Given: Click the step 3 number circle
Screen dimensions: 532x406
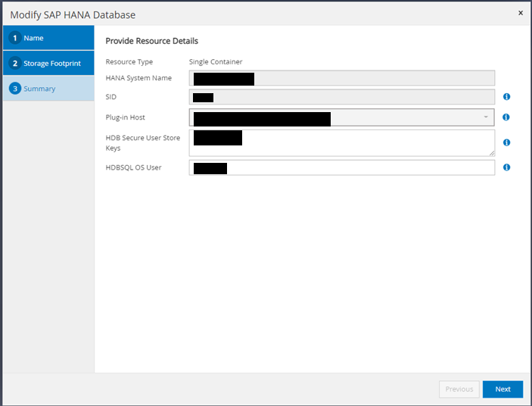Looking at the screenshot, I should point(14,89).
